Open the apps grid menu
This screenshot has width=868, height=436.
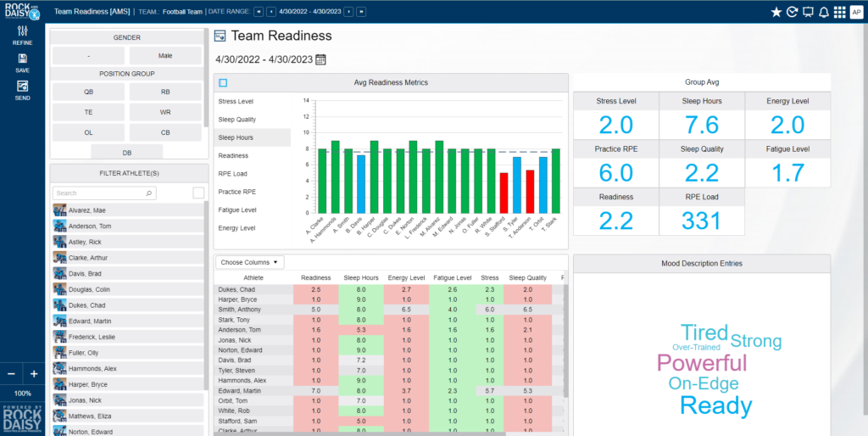pos(840,12)
